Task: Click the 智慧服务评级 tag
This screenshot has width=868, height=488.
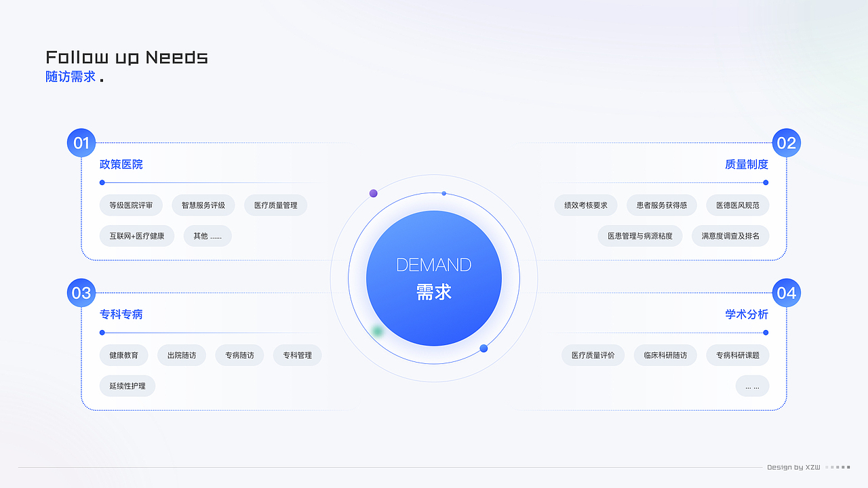Action: 203,205
